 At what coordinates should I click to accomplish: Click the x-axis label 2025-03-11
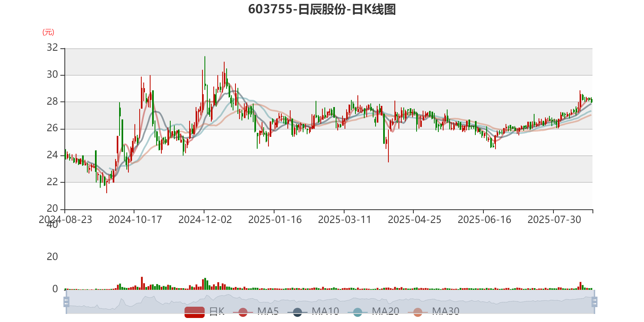(345, 220)
